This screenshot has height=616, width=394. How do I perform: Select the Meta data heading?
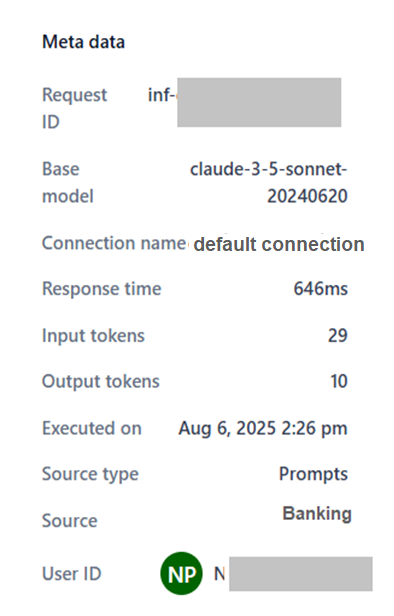coord(83,42)
